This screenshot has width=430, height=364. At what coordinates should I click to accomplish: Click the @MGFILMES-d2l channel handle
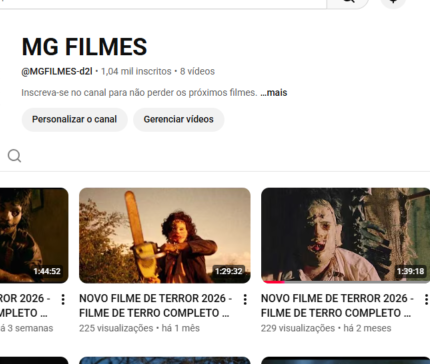[57, 71]
